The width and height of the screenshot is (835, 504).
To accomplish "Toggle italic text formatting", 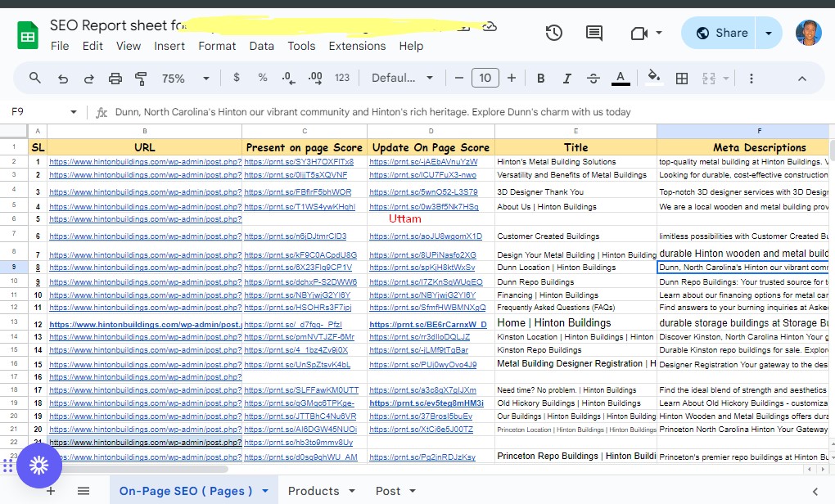I will (x=566, y=79).
